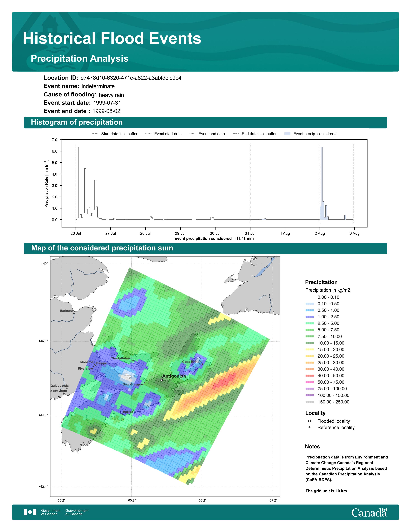Screen dimensions: 411x532
Task: Click the Charlottetown label on the map
Action: click(x=122, y=358)
